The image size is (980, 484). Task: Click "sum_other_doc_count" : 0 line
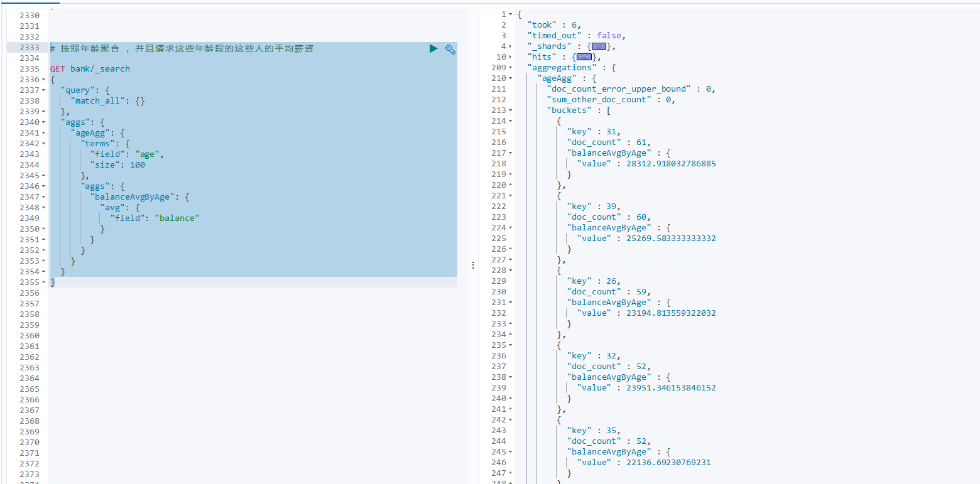(x=611, y=100)
